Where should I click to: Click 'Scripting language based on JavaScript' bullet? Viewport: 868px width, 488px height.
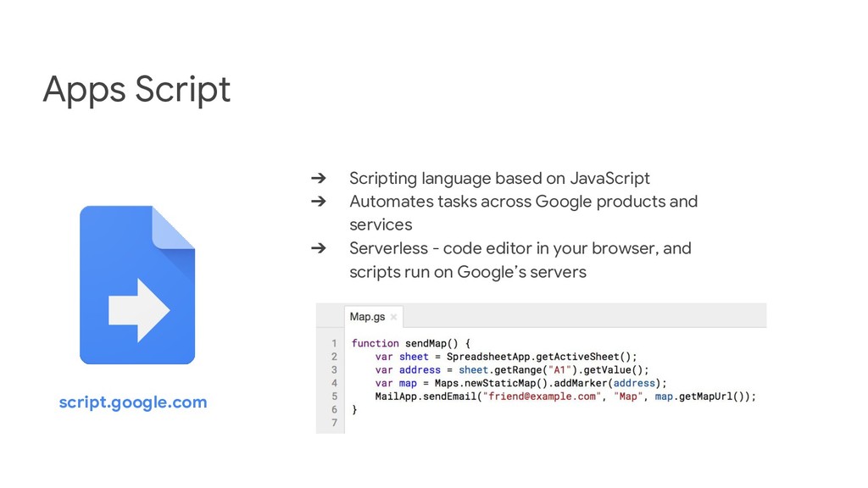click(499, 178)
